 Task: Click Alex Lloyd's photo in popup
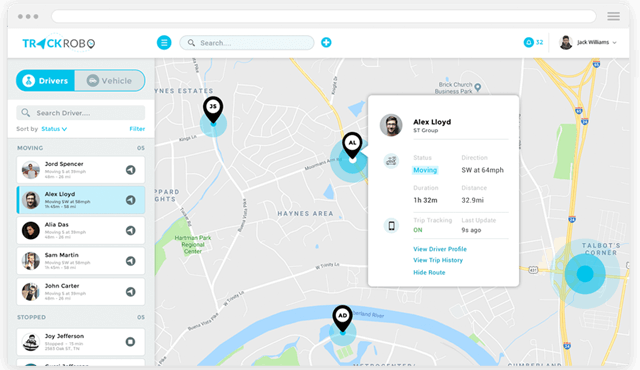click(x=391, y=125)
